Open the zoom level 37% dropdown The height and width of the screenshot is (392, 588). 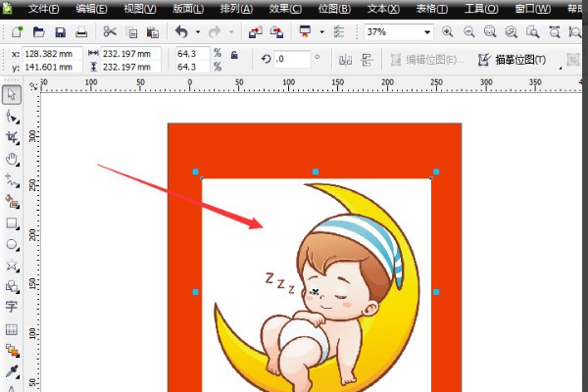click(x=428, y=32)
